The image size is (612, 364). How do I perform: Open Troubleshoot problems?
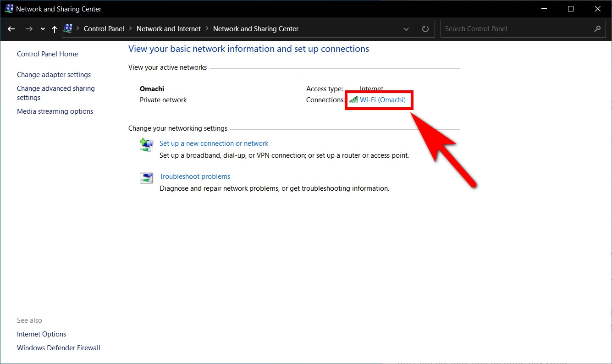(x=195, y=176)
